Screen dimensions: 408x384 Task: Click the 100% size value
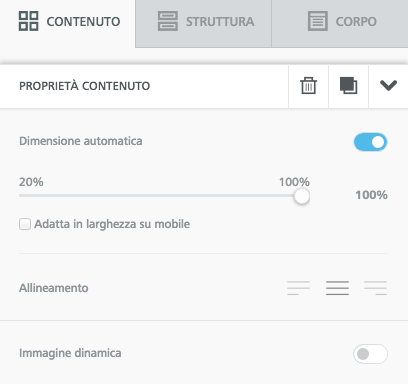coord(371,195)
